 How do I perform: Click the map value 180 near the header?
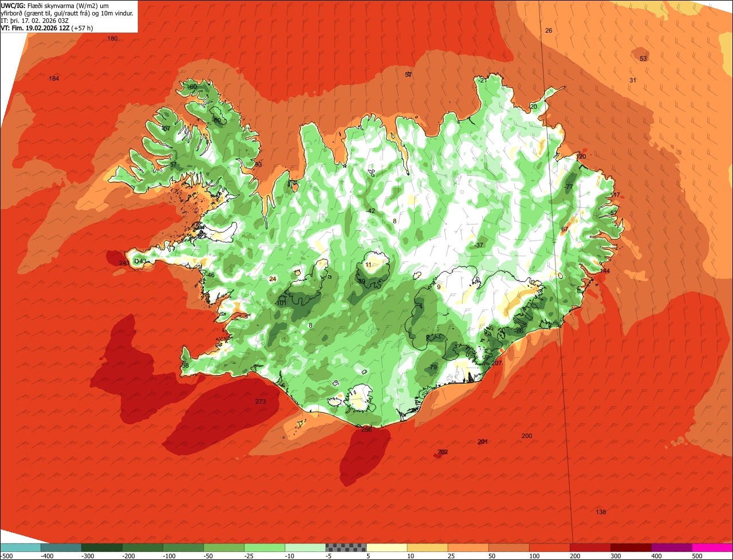coord(112,39)
